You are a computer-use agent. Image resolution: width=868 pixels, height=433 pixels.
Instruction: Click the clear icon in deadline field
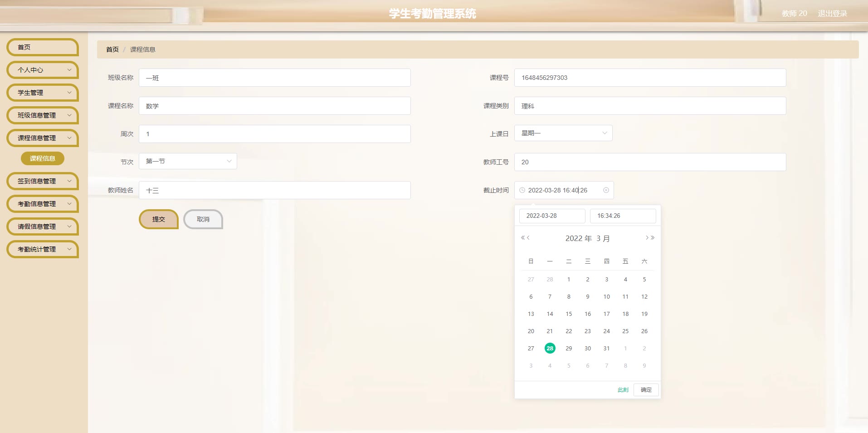coord(606,190)
